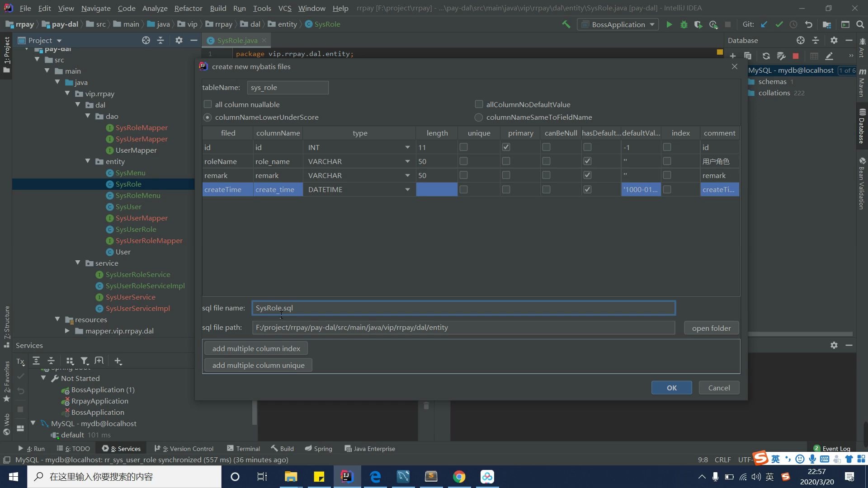Toggle the allColumnNullable checkbox
Image resolution: width=868 pixels, height=488 pixels.
(x=209, y=104)
